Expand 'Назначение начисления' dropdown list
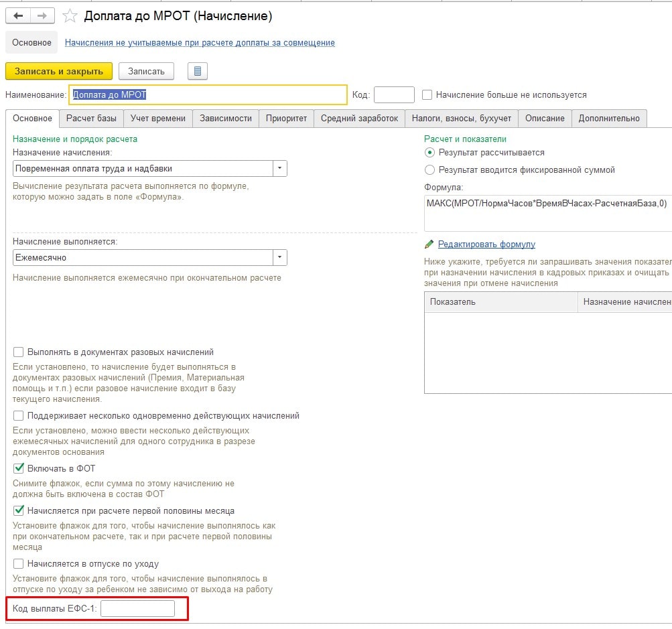This screenshot has width=672, height=629. [279, 169]
